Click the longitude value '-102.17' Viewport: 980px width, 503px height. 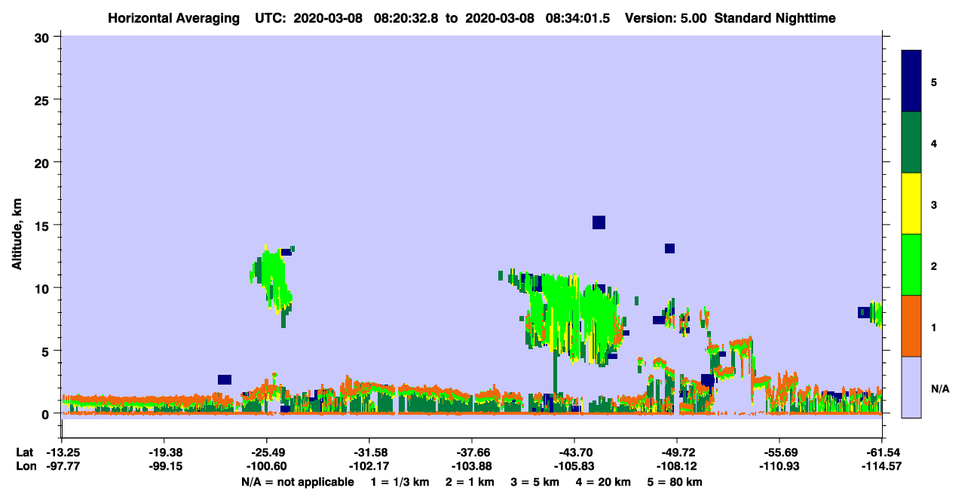coord(369,466)
